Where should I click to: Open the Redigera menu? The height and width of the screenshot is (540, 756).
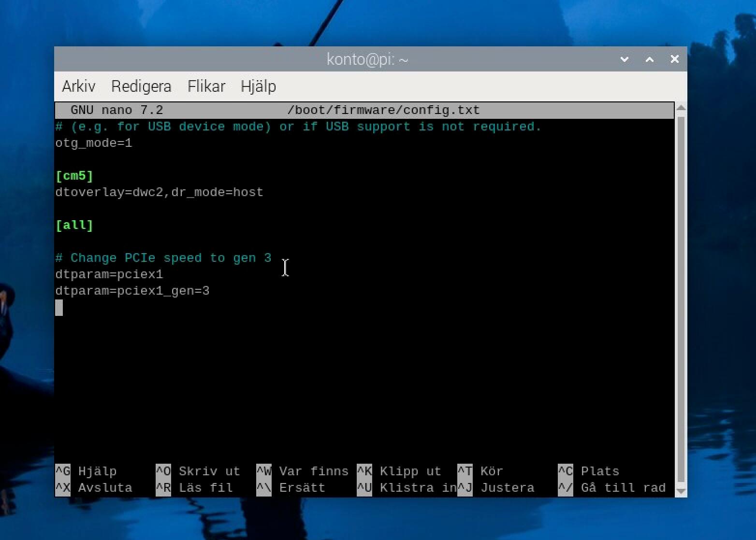coord(141,86)
